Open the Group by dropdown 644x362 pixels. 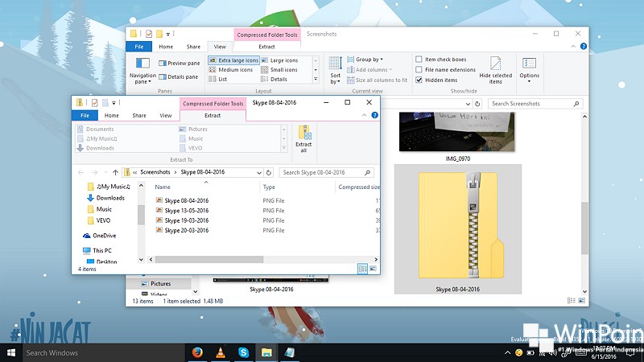(365, 60)
